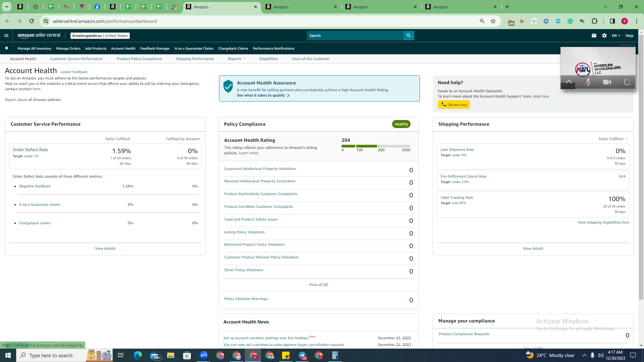Open File Explorer from the taskbar

171,355
